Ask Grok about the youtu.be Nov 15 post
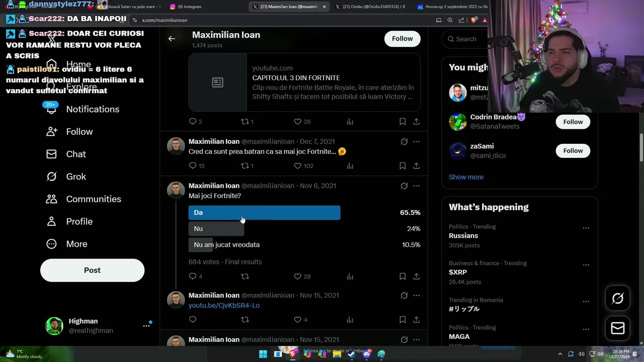The height and width of the screenshot is (362, 644). coord(404,296)
